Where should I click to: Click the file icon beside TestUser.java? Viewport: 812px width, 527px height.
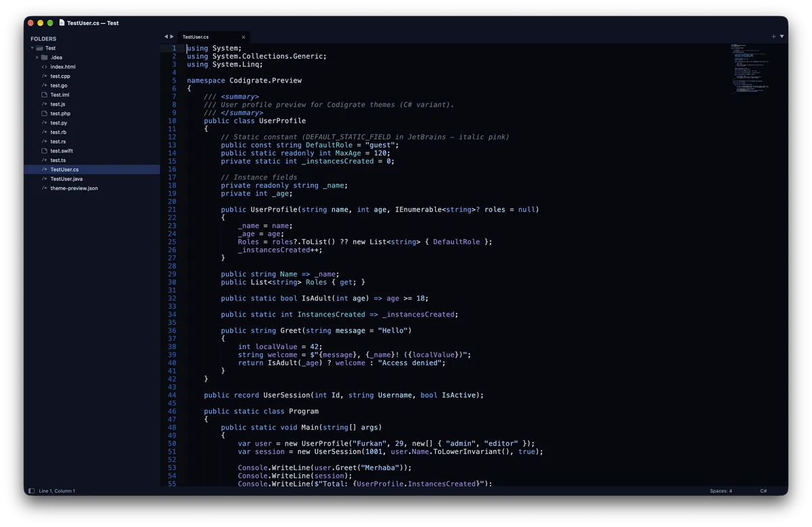45,179
